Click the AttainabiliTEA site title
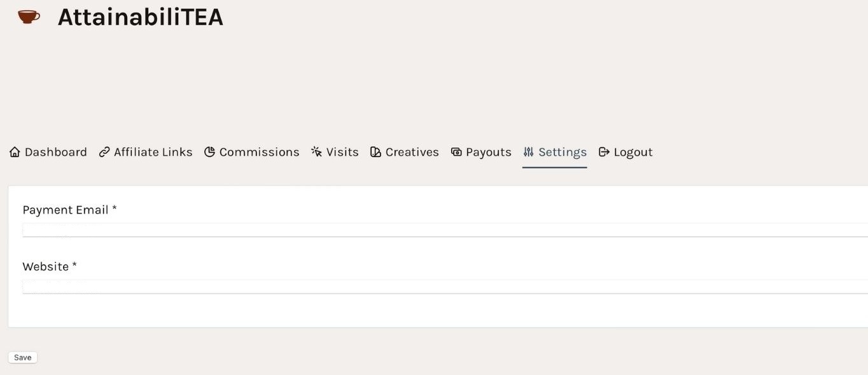868x375 pixels. [140, 17]
